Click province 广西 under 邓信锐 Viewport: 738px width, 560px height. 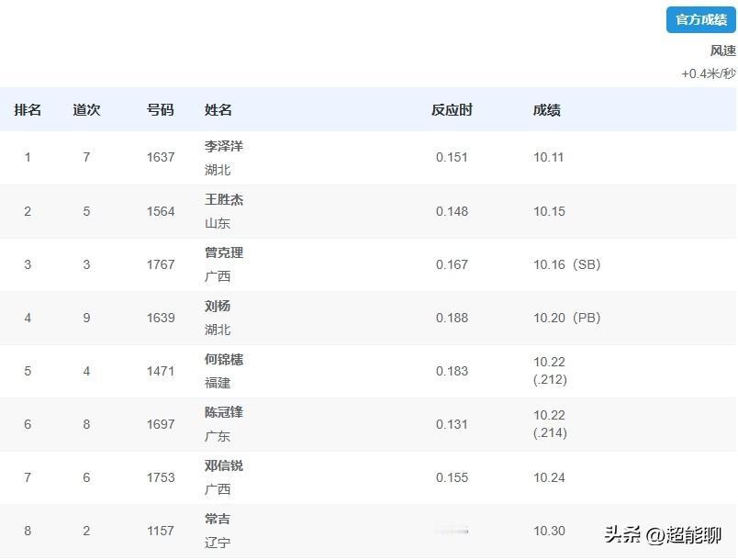pos(218,489)
